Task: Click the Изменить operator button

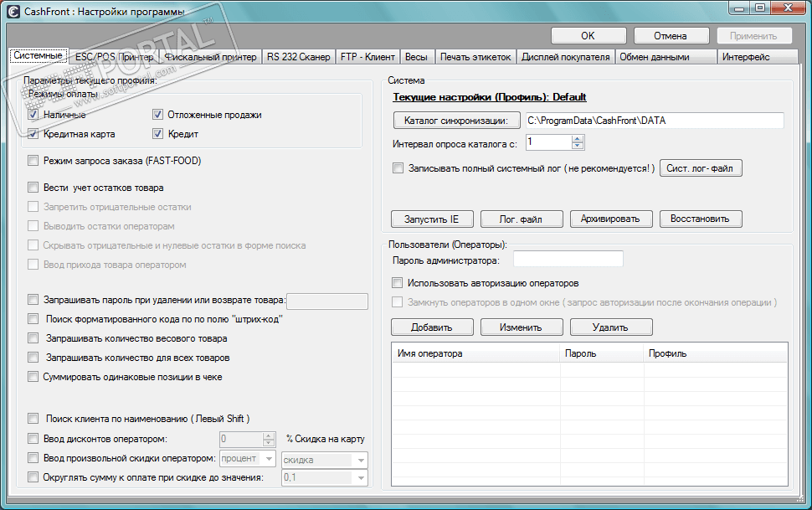Action: [x=522, y=327]
